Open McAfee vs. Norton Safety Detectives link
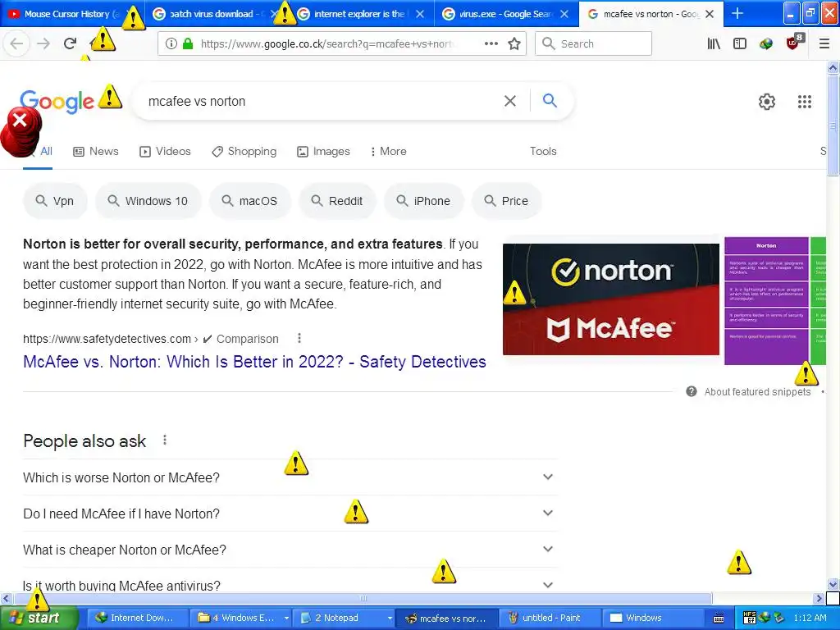Image resolution: width=840 pixels, height=630 pixels. [254, 362]
